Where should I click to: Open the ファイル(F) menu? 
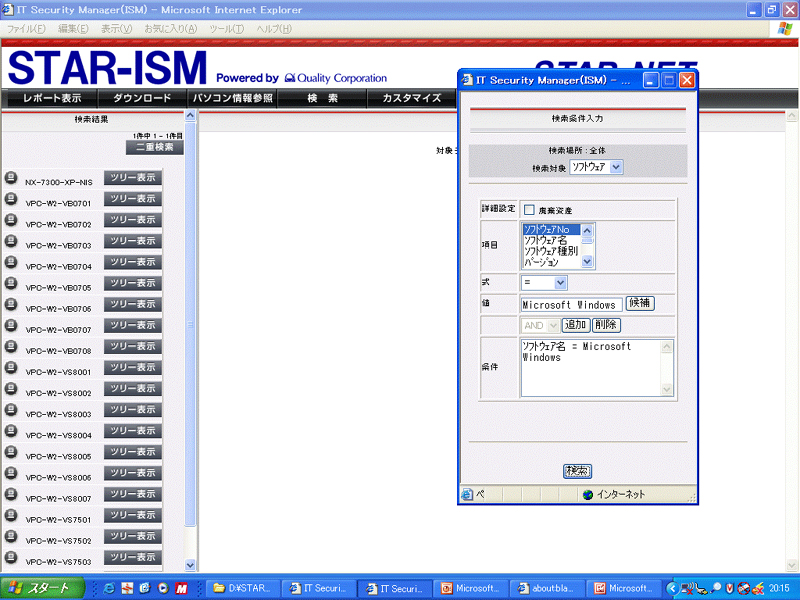click(x=26, y=29)
